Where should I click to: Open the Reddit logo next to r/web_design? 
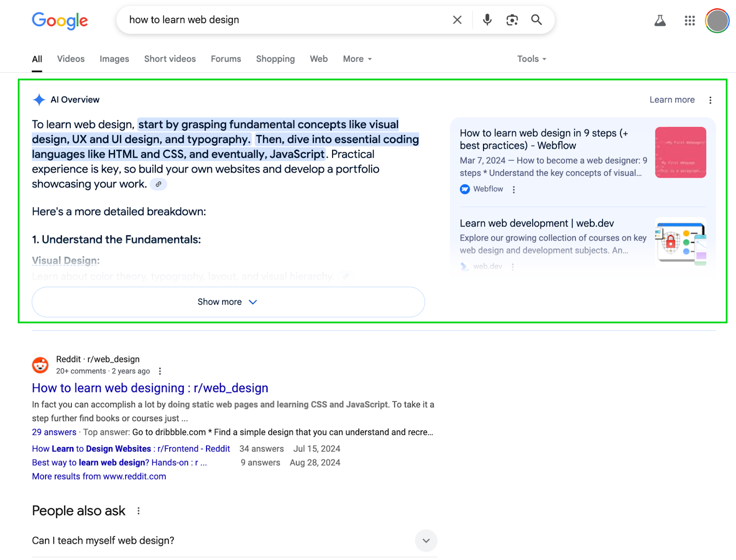(40, 364)
